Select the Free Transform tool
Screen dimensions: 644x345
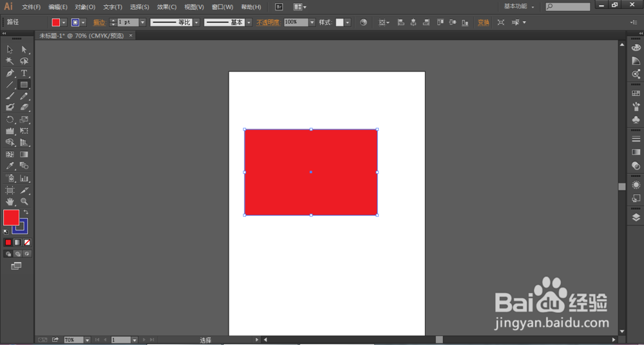point(24,131)
